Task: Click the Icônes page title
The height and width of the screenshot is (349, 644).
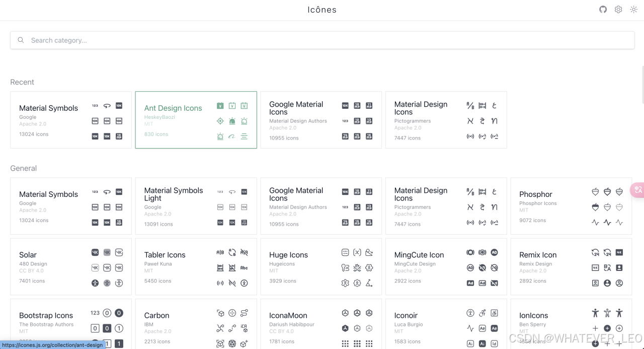Action: 322,10
